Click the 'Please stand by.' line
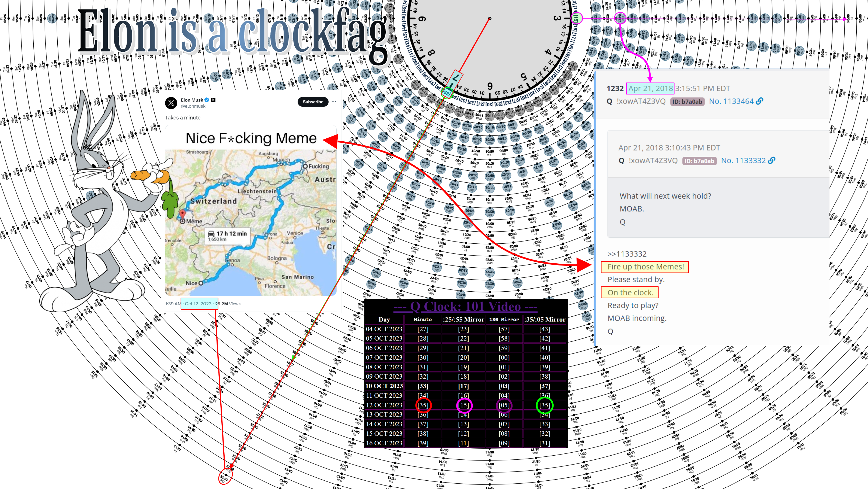The height and width of the screenshot is (489, 868). [636, 280]
